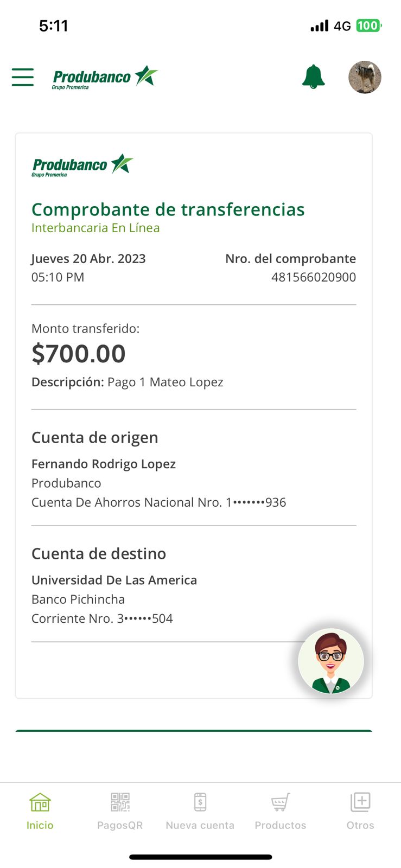
Task: Select the Nueva cuenta tab
Action: point(200,812)
